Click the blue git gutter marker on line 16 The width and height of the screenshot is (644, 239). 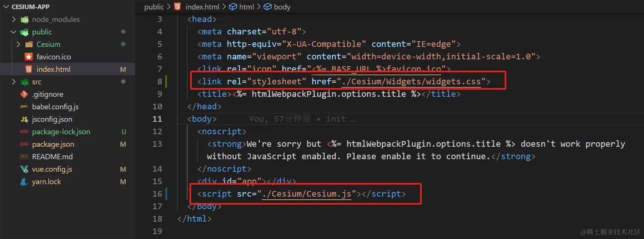(166, 194)
